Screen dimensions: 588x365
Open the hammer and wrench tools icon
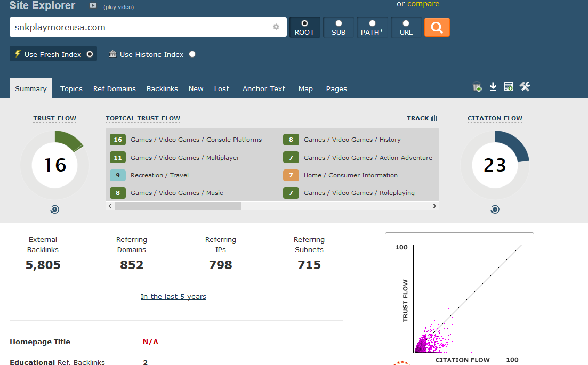click(525, 87)
